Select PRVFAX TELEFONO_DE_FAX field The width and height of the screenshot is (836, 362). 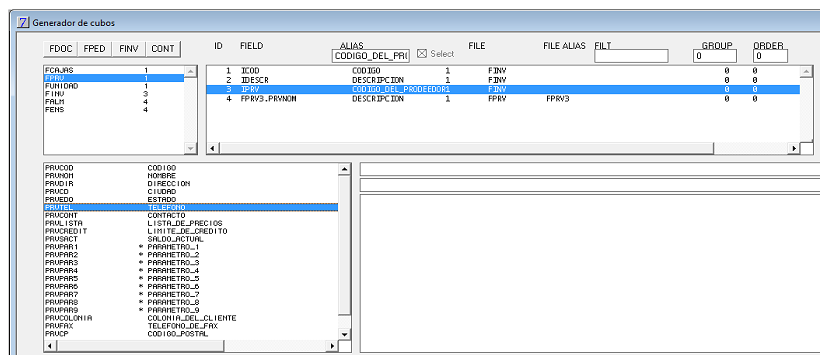click(191, 326)
